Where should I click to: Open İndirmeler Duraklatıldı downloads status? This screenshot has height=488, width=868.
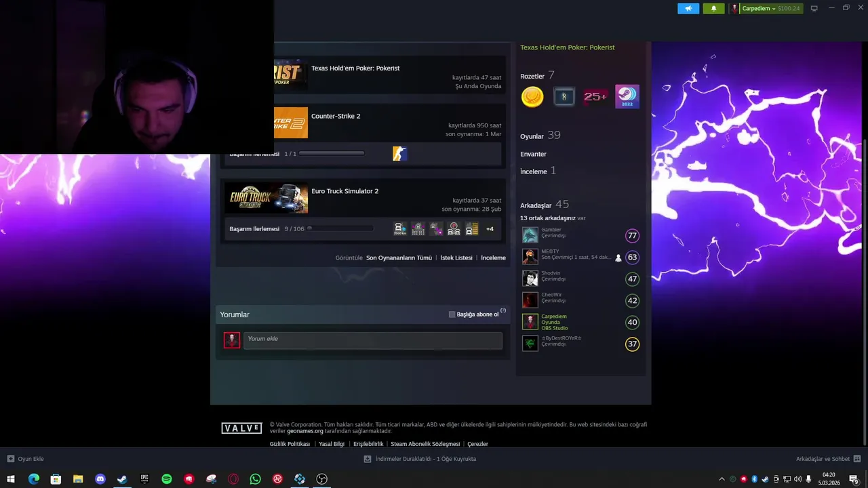pos(420,459)
